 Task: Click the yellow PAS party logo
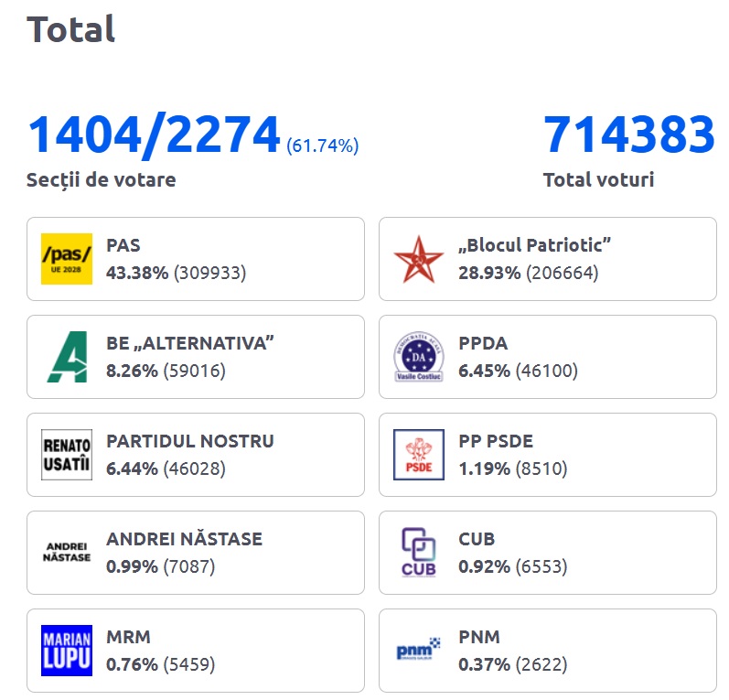point(67,259)
